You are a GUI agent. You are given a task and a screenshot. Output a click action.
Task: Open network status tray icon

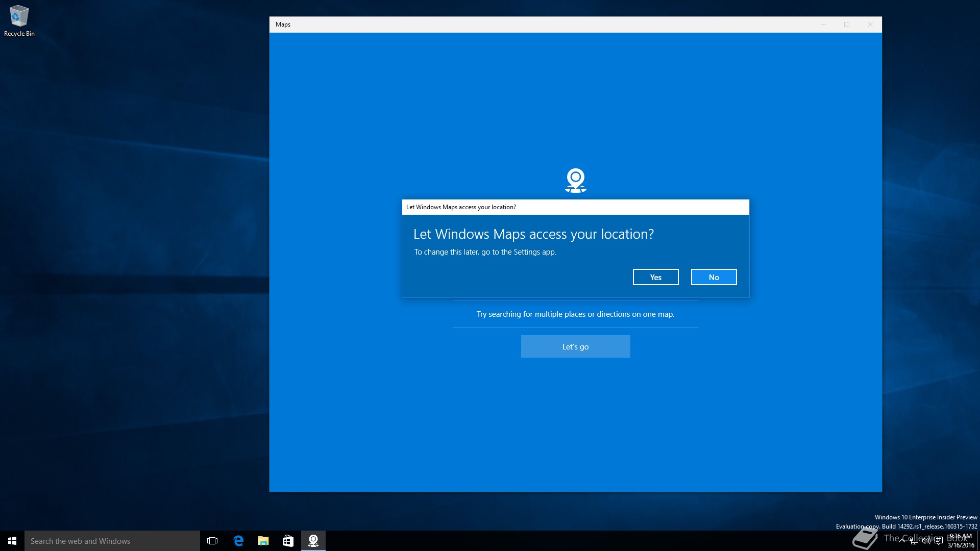[914, 541]
